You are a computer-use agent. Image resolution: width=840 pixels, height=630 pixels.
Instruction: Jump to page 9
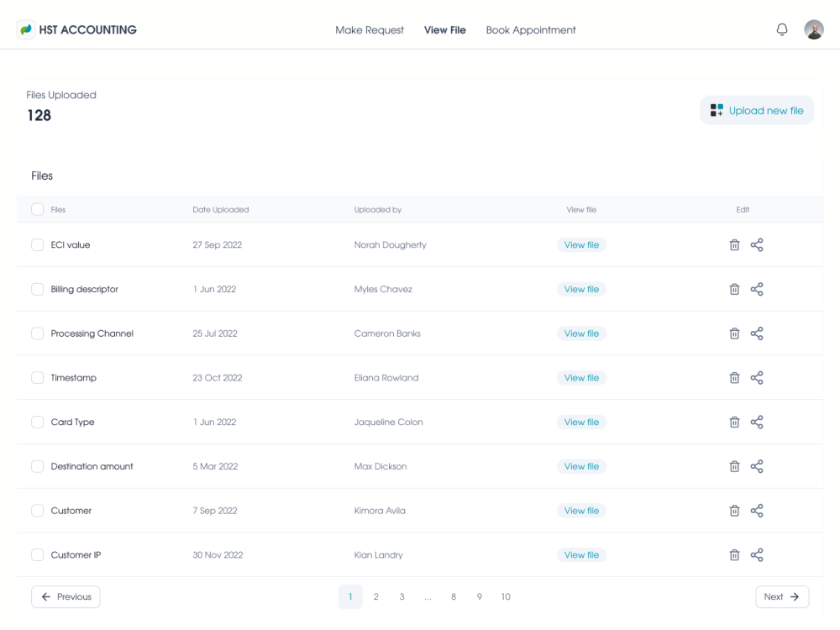pos(480,596)
